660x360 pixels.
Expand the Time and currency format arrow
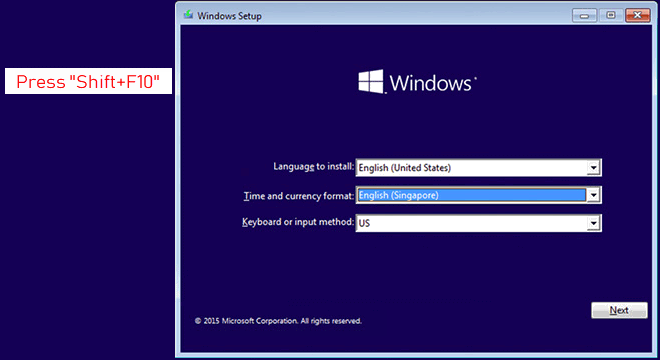click(x=593, y=195)
